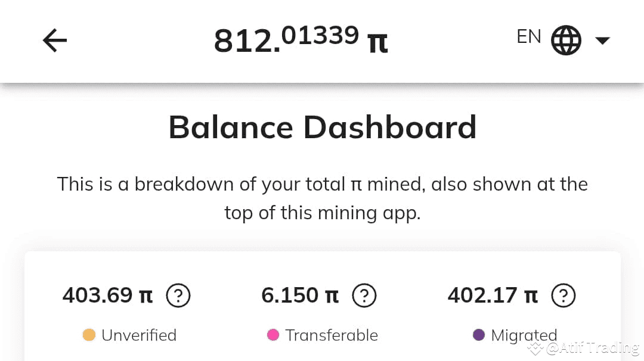This screenshot has width=644, height=361.
Task: Tap the 403.69 π unverified amount
Action: point(107,295)
